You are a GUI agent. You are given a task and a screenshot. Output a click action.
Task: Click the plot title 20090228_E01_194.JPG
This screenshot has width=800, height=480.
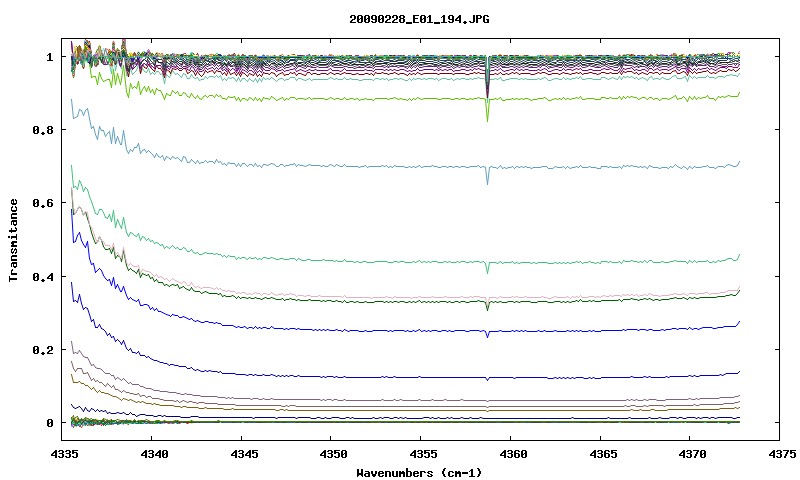coord(419,19)
